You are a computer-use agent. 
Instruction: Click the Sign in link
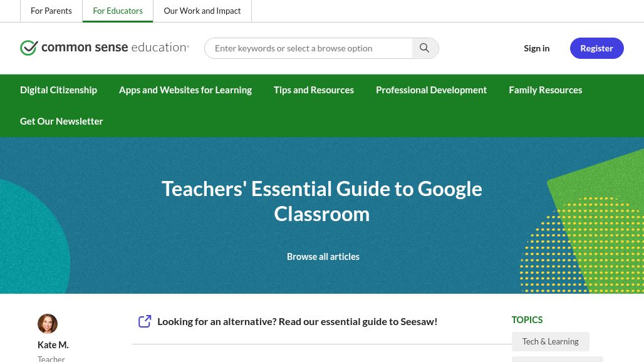[x=536, y=48]
